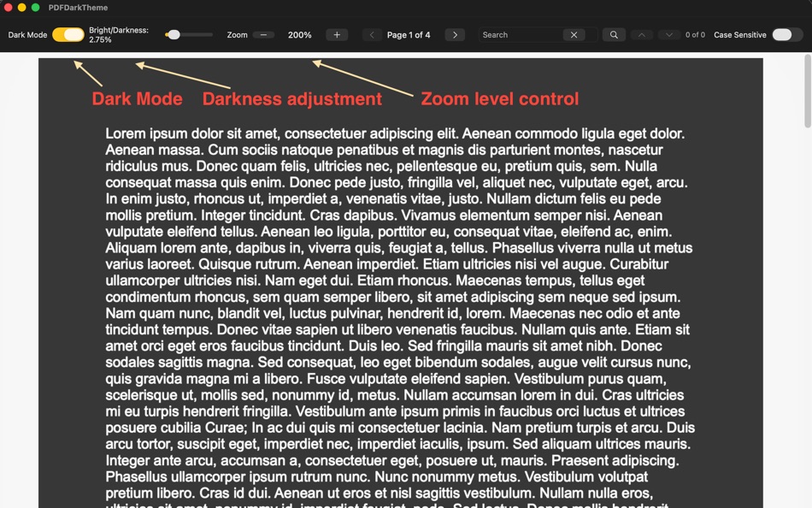This screenshot has width=812, height=508.
Task: Click the 0 of 0 match counter
Action: click(x=696, y=34)
